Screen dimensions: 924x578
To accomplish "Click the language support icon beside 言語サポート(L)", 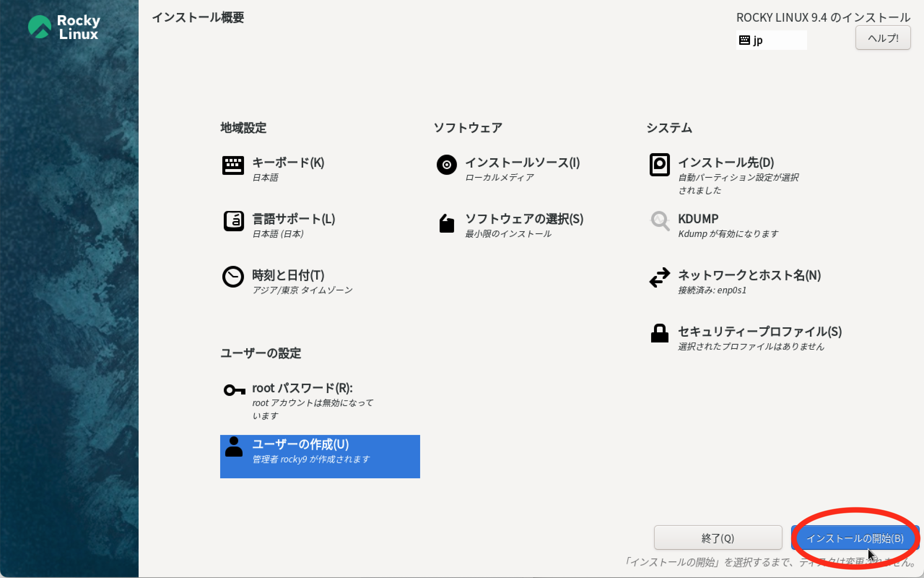I will tap(233, 221).
